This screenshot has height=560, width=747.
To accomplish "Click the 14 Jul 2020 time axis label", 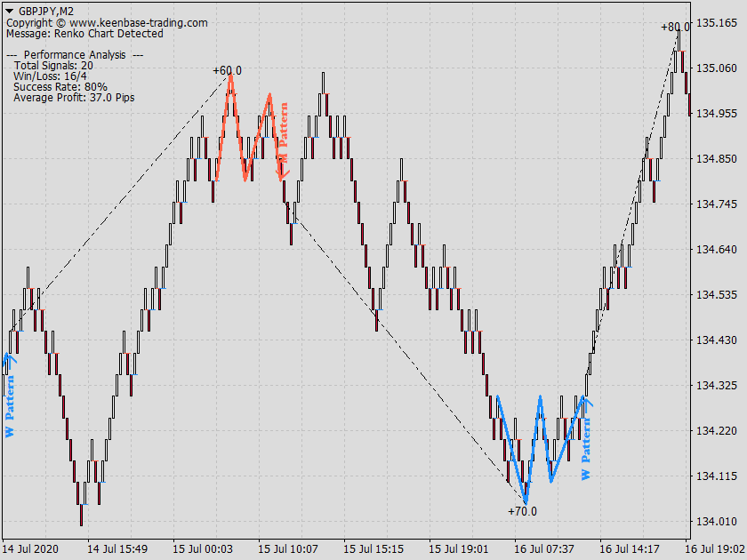I will (29, 549).
